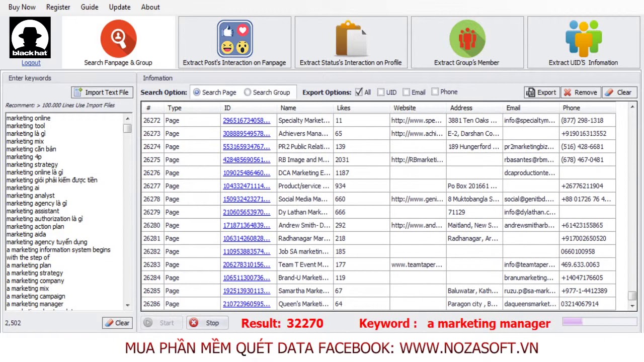Open page ID link in row 26286
The height and width of the screenshot is (362, 644).
coord(247,304)
